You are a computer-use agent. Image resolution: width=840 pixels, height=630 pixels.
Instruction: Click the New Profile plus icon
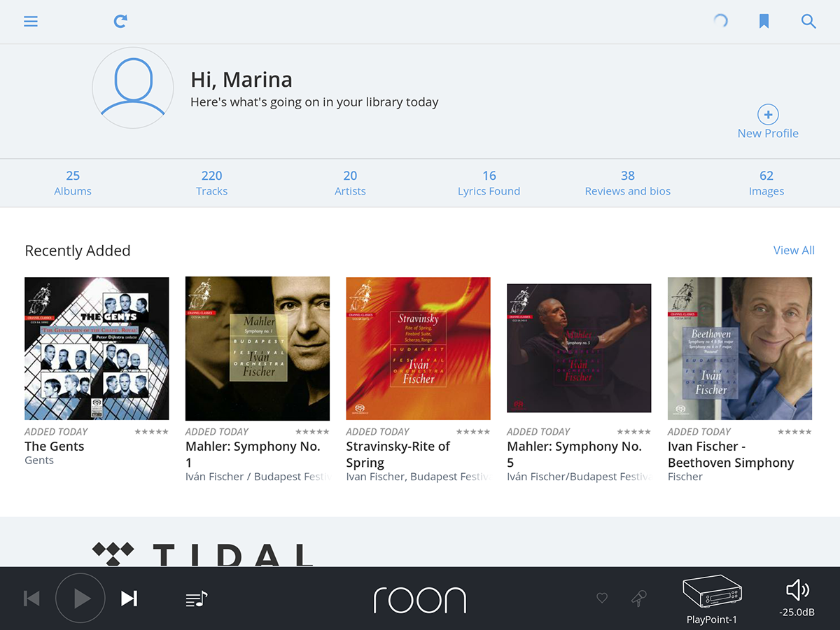coord(768,114)
